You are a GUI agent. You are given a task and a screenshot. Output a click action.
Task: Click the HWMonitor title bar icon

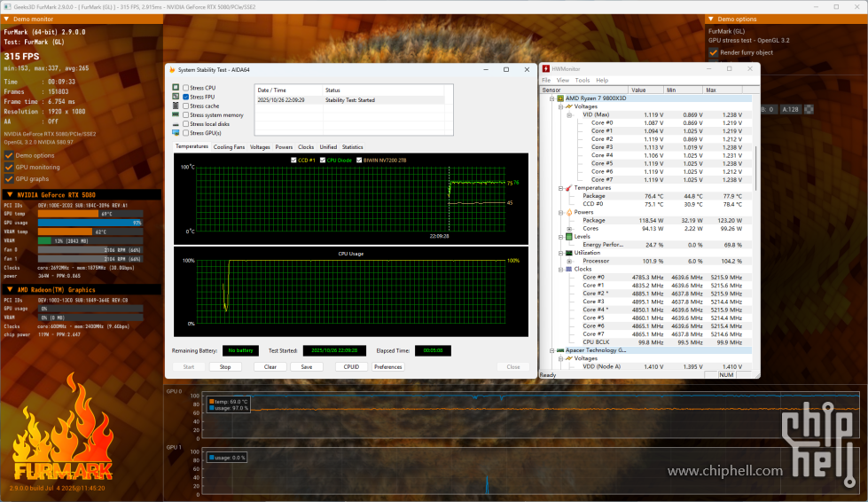click(x=545, y=69)
